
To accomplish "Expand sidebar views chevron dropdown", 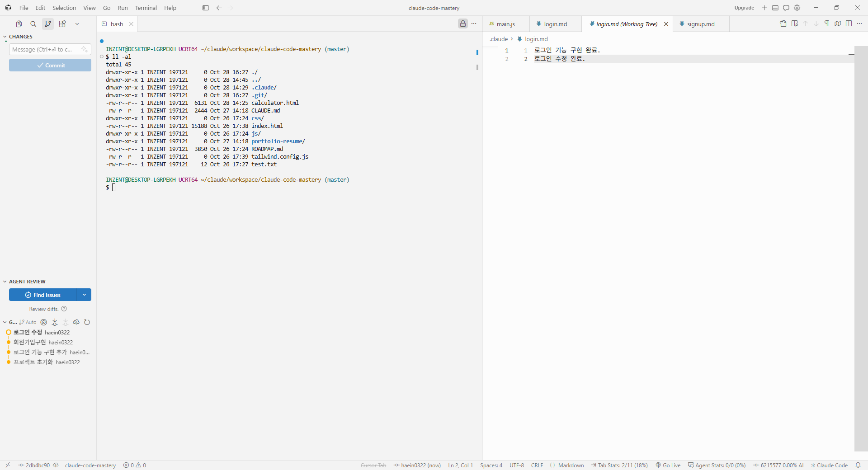I will point(77,24).
